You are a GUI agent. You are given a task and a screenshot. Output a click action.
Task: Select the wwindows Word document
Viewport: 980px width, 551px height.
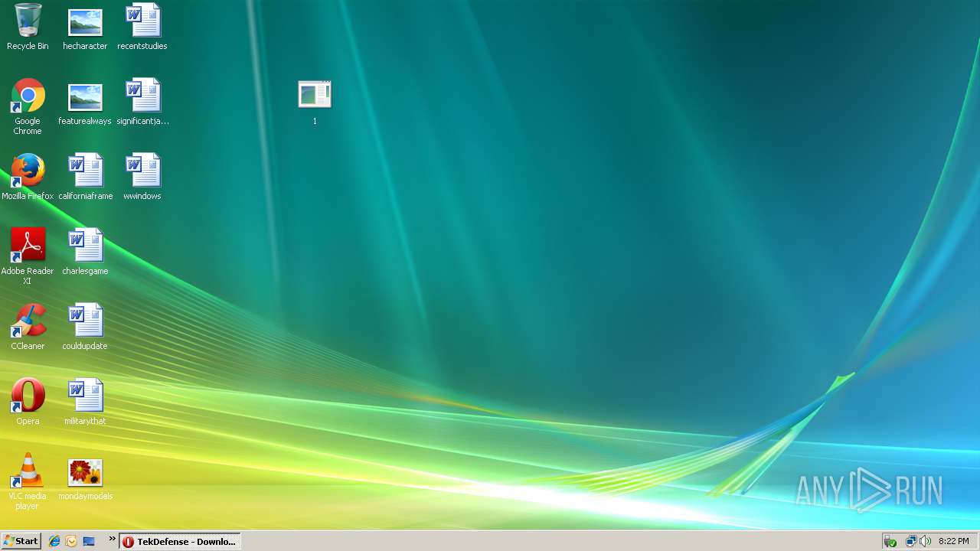click(x=142, y=178)
